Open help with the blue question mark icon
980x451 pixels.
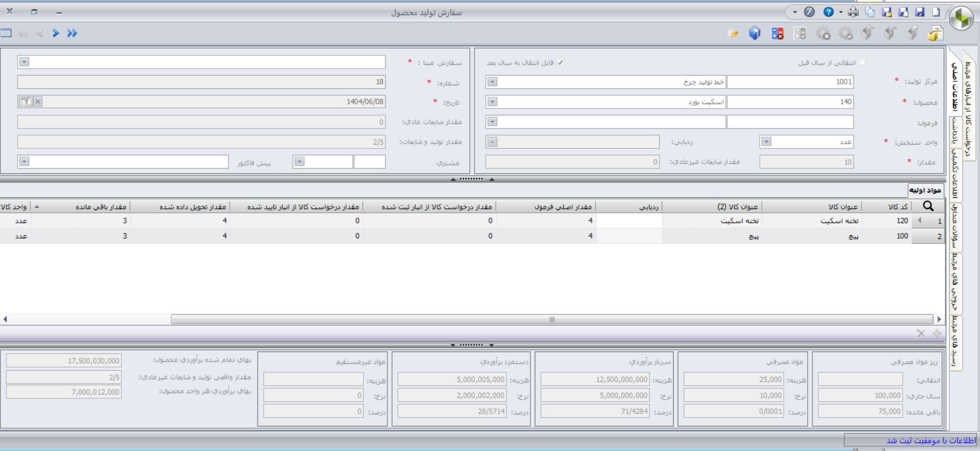828,12
